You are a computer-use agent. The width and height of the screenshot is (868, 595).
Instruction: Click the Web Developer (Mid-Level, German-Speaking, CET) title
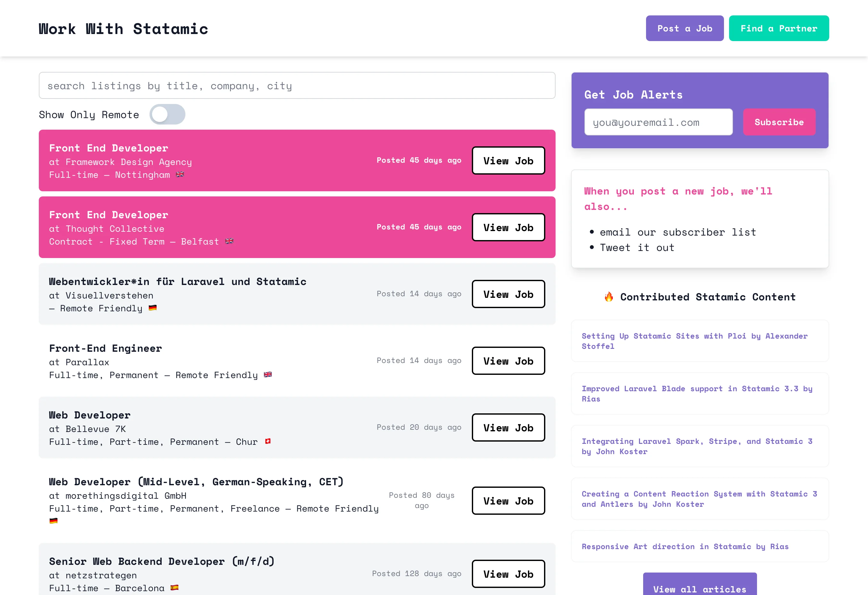click(x=196, y=482)
